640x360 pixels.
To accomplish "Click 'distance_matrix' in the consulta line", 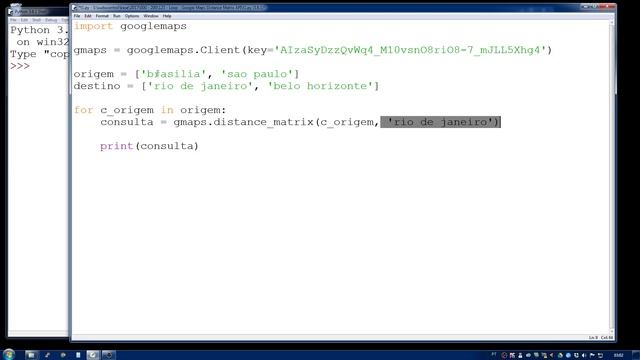I will pyautogui.click(x=263, y=122).
